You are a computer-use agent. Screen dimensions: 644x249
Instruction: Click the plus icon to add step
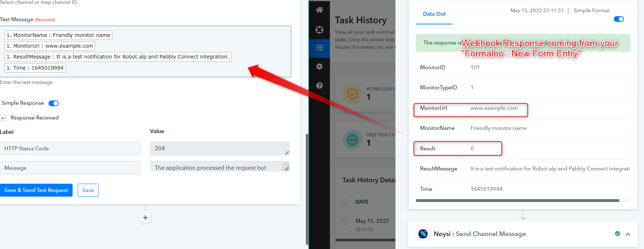pyautogui.click(x=145, y=217)
